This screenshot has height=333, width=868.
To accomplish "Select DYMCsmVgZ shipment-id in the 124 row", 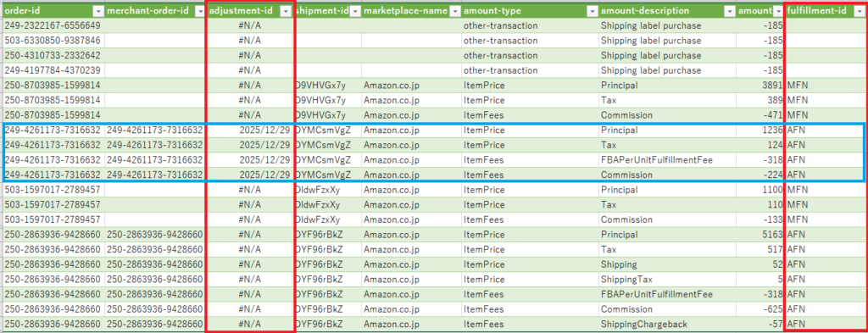I will pyautogui.click(x=328, y=145).
